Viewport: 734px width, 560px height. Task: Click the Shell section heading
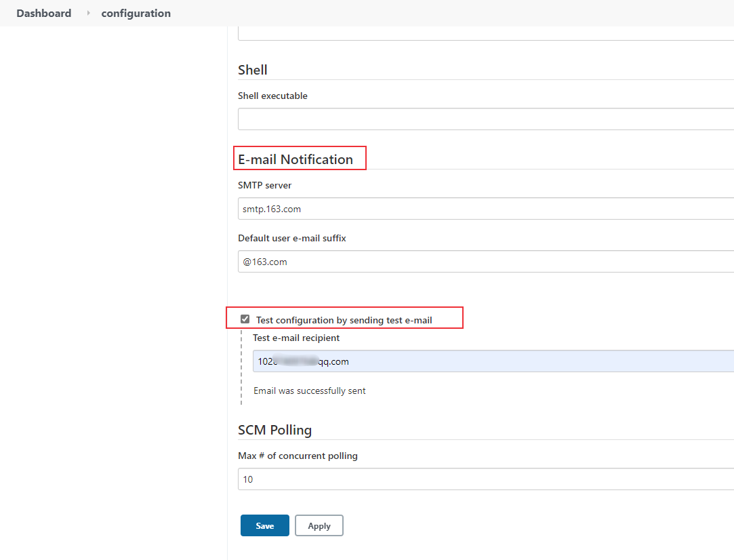click(x=252, y=70)
